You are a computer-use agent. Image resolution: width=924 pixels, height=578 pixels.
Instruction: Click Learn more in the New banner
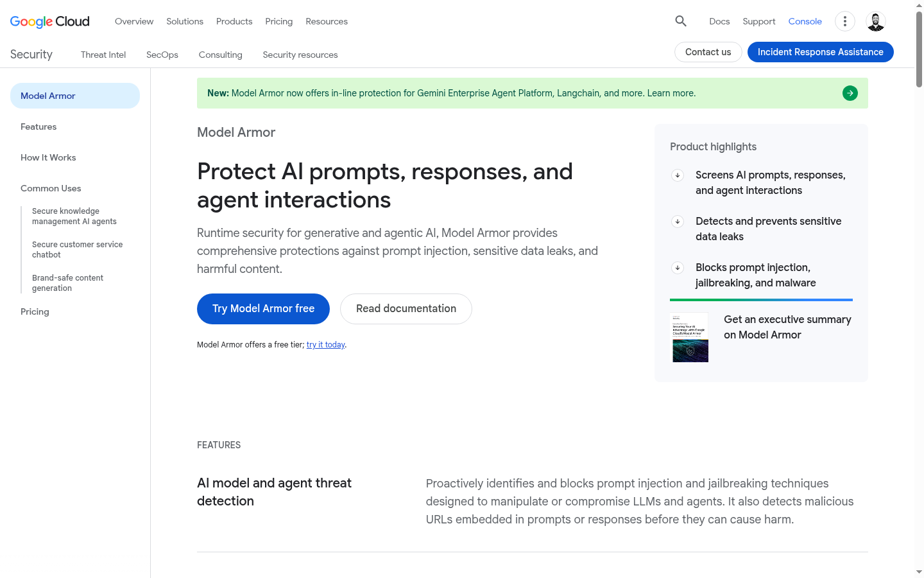[x=671, y=93]
